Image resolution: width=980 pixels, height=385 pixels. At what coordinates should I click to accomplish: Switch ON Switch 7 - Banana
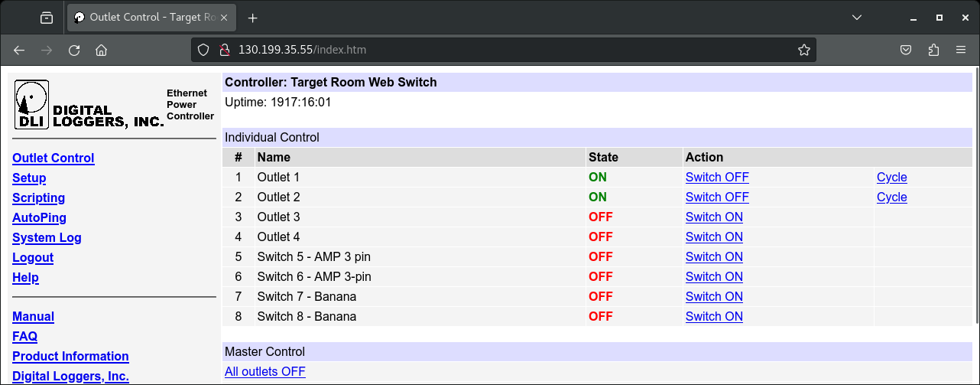coord(714,296)
